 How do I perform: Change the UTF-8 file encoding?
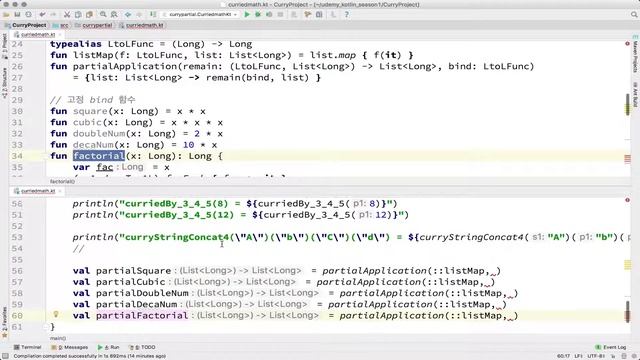pyautogui.click(x=596, y=356)
